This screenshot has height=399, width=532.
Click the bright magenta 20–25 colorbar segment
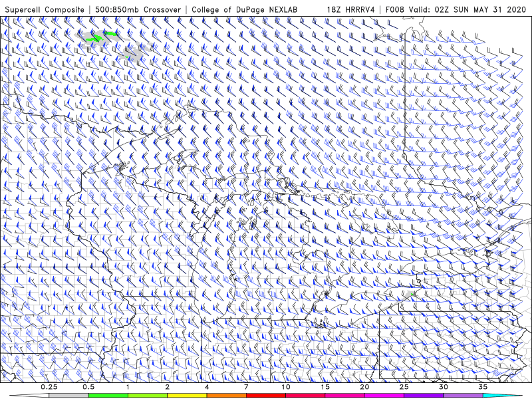(384, 396)
